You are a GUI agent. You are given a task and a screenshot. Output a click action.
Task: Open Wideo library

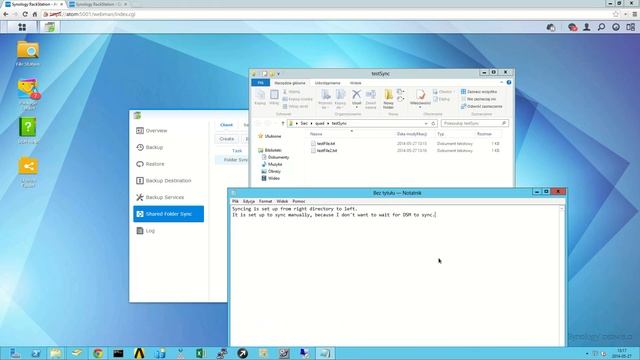click(271, 178)
